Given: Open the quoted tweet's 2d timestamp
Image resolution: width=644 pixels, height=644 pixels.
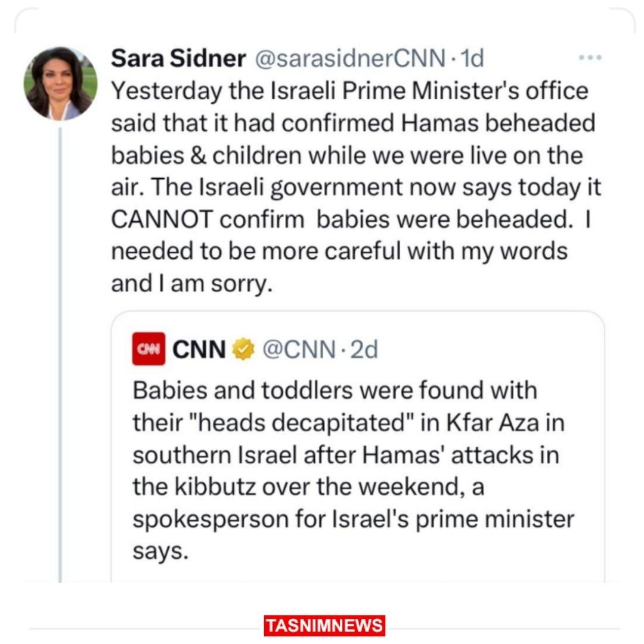Looking at the screenshot, I should click(x=364, y=349).
